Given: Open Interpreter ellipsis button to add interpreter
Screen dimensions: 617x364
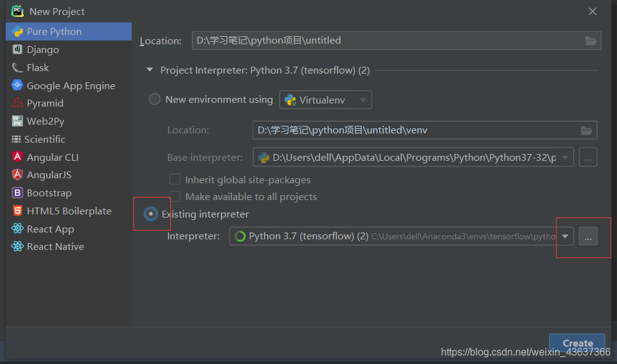Looking at the screenshot, I should [588, 236].
